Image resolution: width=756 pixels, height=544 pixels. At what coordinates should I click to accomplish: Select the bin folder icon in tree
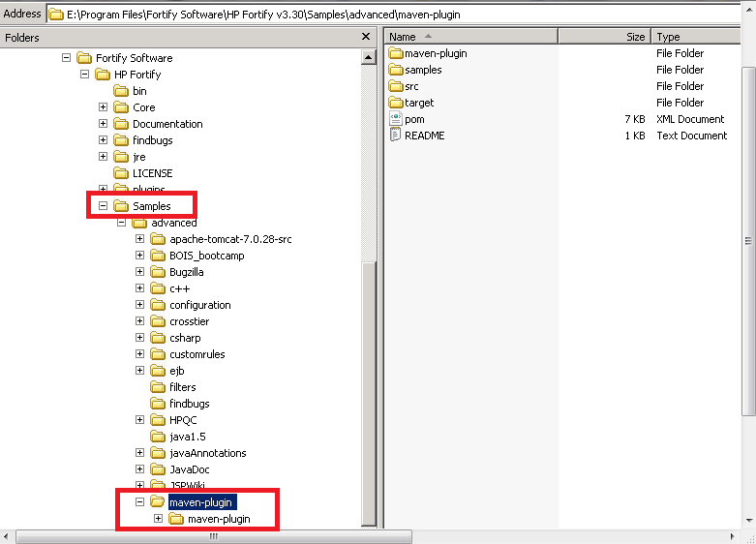(121, 91)
